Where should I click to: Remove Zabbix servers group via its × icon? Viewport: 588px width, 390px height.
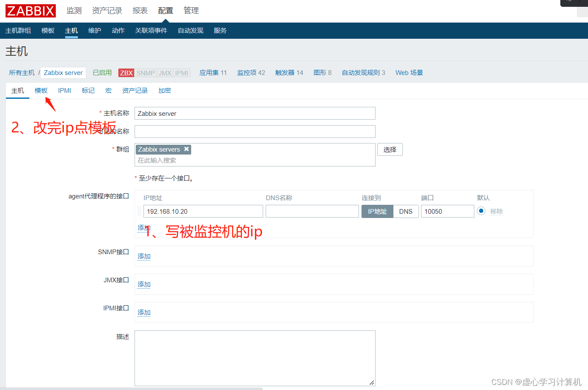coord(186,149)
